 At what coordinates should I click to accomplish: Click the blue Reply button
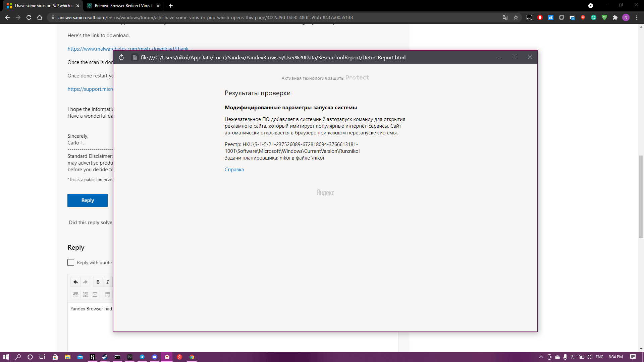88,200
